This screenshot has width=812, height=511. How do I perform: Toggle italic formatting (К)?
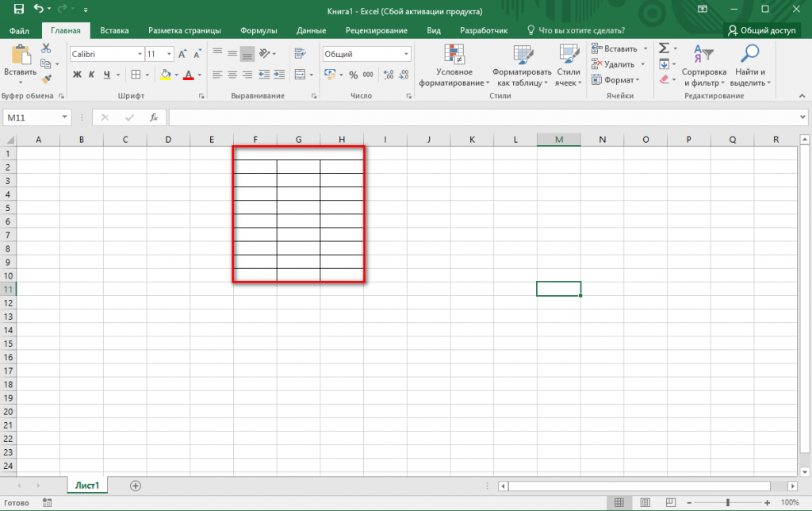point(91,75)
